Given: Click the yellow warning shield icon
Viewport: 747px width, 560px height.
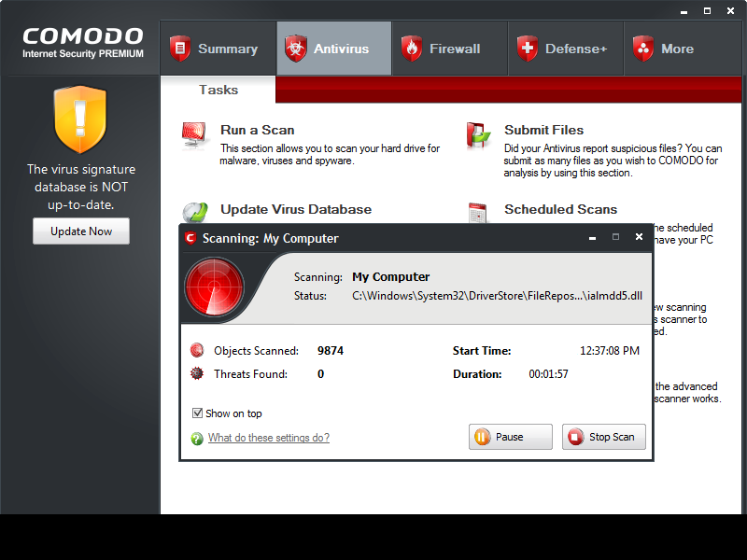Looking at the screenshot, I should click(80, 119).
